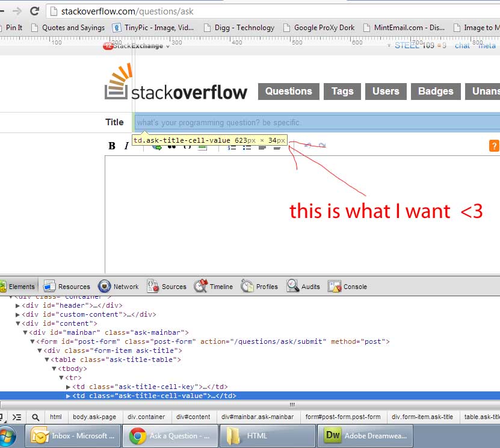Toggle bold formatting in the question editor
This screenshot has height=448, width=500.
point(111,146)
